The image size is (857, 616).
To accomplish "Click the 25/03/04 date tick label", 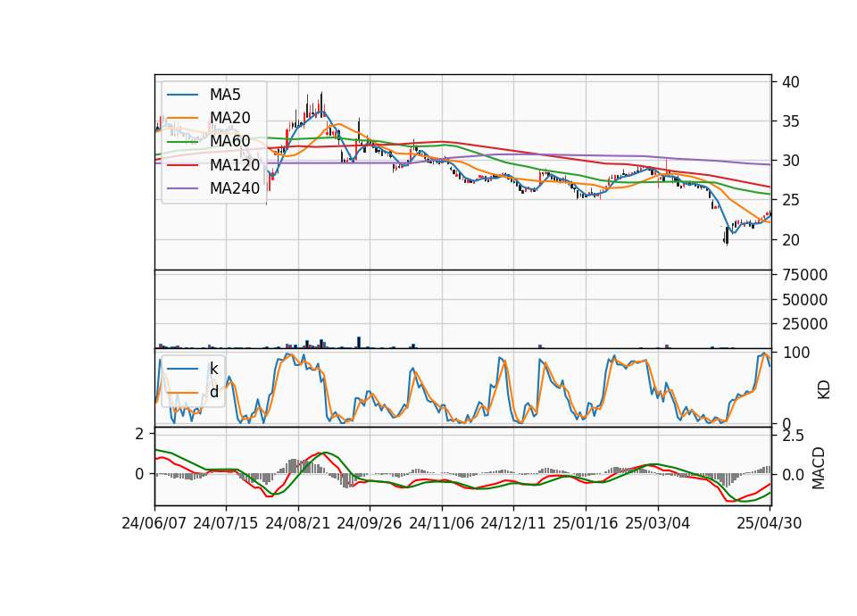I will point(658,523).
